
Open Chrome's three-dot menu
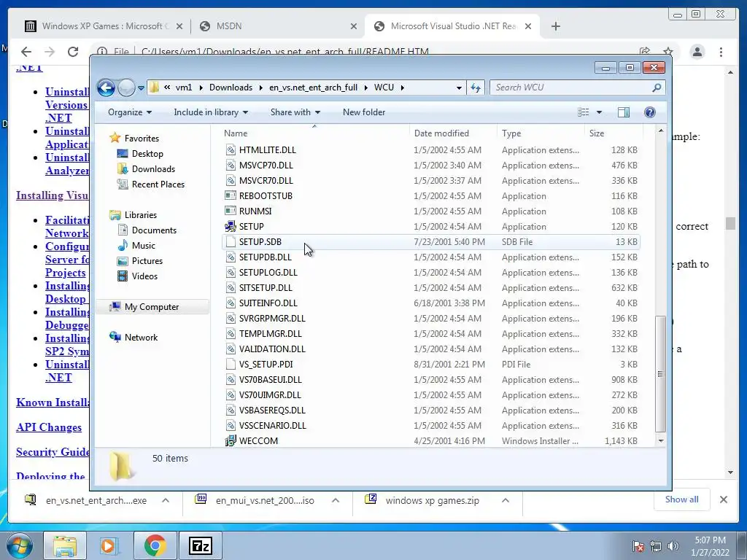point(721,52)
